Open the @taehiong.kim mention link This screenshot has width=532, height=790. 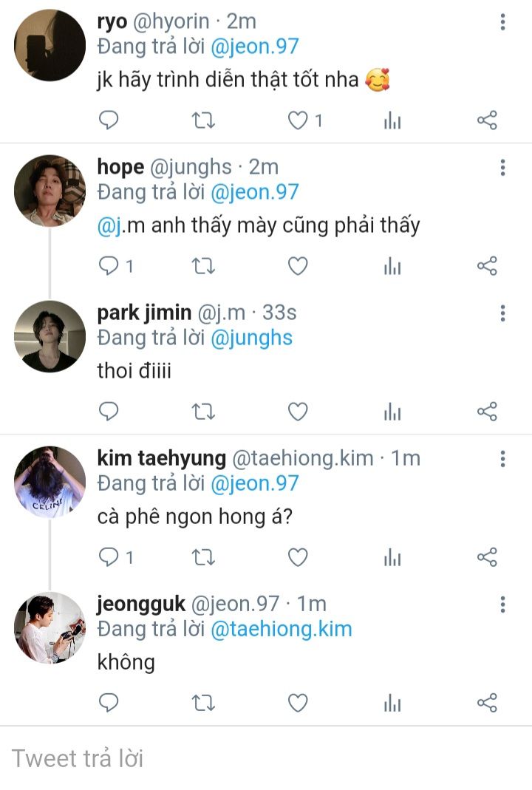(282, 630)
